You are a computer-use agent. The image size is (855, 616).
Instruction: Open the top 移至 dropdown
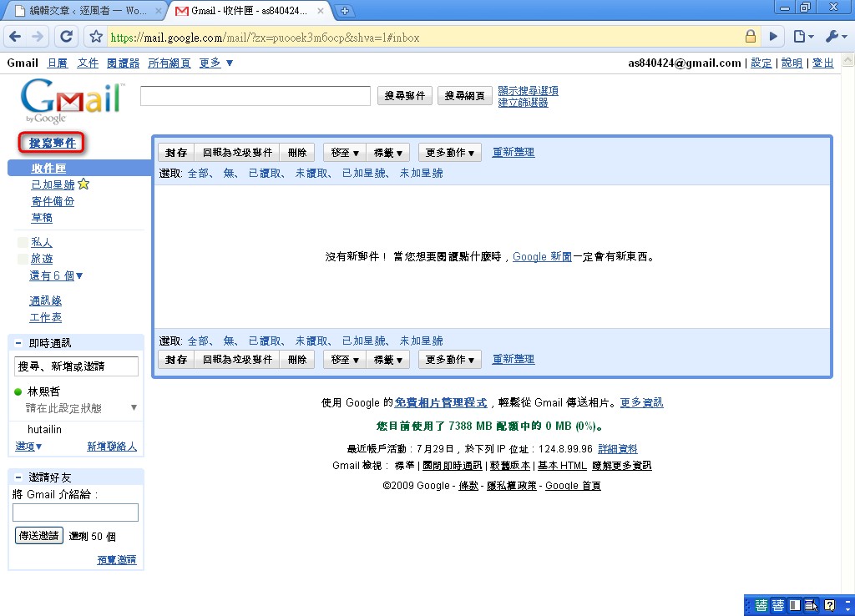click(x=345, y=153)
